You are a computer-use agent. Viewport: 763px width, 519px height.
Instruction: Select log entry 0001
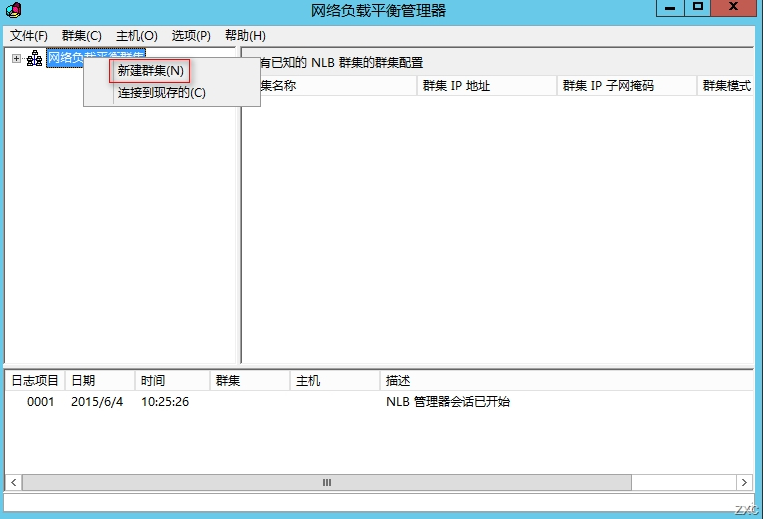coord(40,402)
